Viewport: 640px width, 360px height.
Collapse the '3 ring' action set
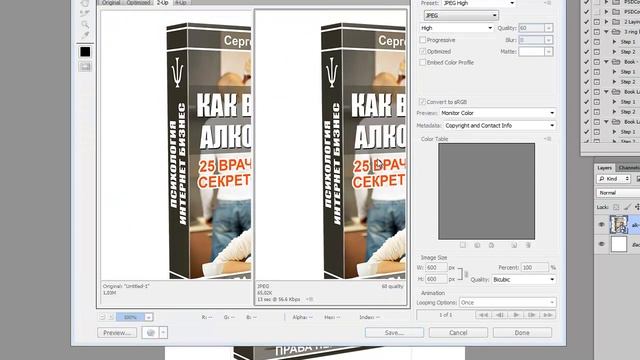[607, 31]
